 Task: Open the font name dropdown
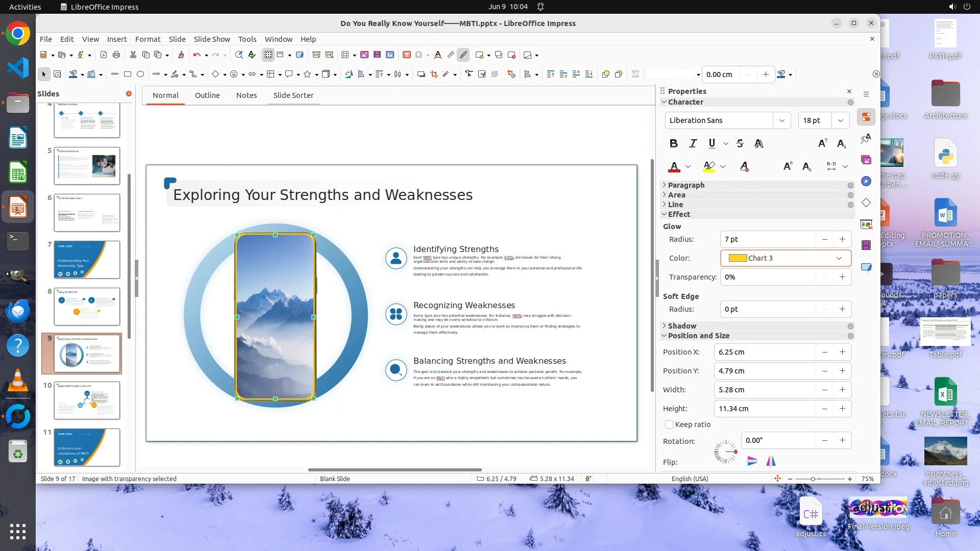(781, 120)
